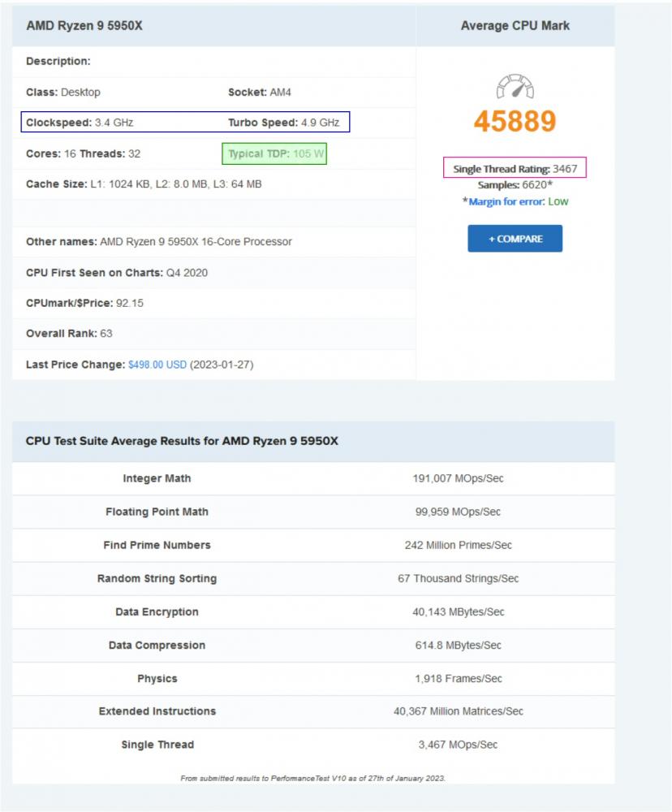Click the Single Thread row label in results table
The width and height of the screenshot is (672, 812).
tap(157, 745)
